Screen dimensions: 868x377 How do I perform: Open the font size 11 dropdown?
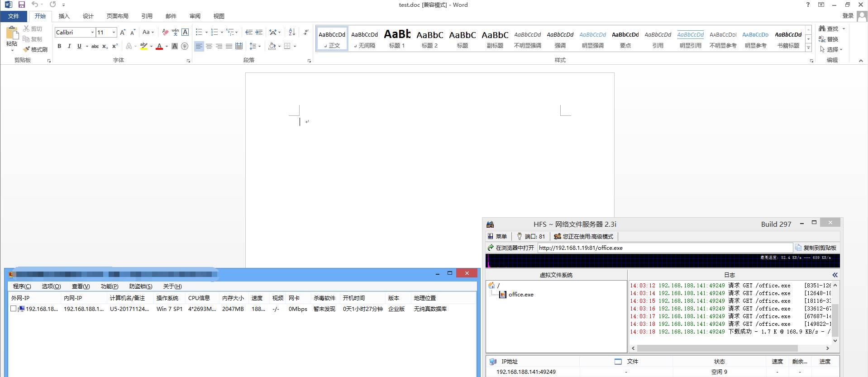point(114,32)
